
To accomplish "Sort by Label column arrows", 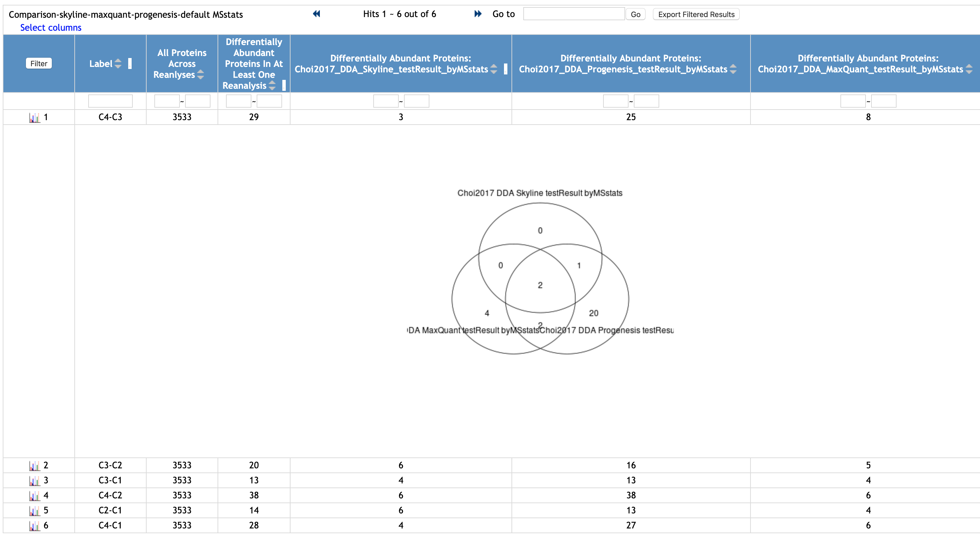I will tap(118, 63).
